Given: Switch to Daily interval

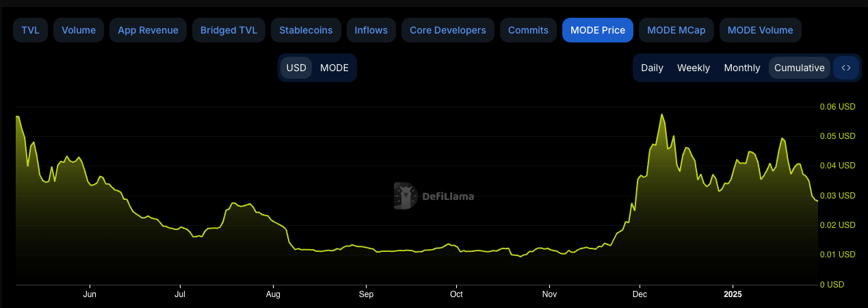Looking at the screenshot, I should [652, 68].
